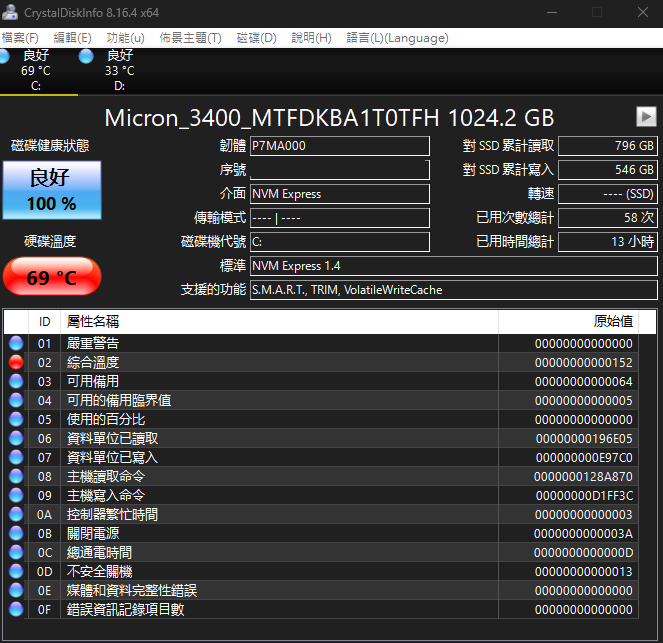This screenshot has height=643, width=663.
Task: Click the status icon for attribute 0D
Action: click(x=16, y=572)
